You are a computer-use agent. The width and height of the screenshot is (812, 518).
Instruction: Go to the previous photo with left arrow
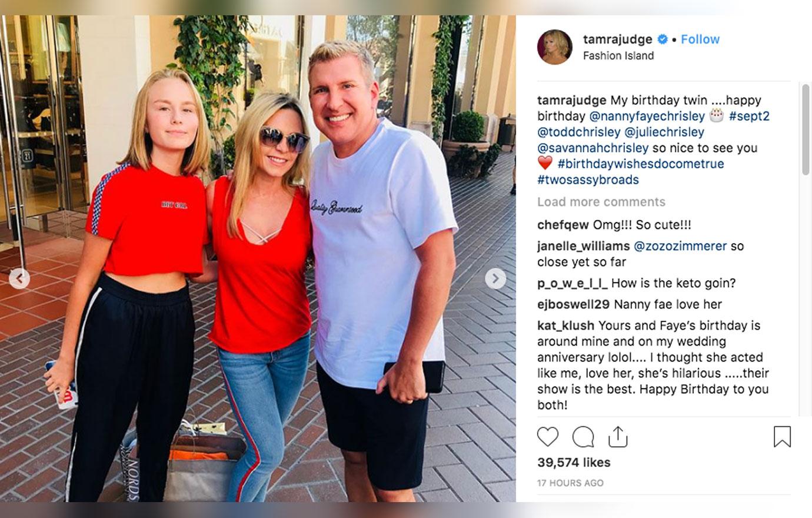[x=19, y=278]
